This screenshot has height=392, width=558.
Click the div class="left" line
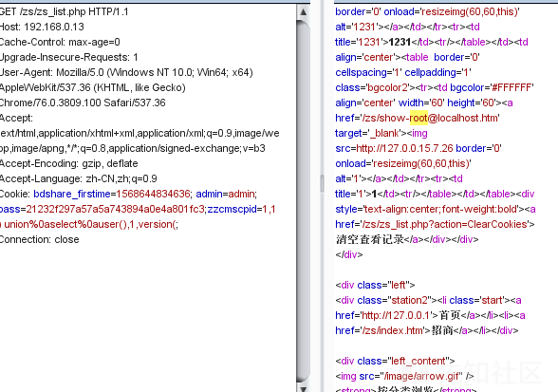pyautogui.click(x=375, y=285)
